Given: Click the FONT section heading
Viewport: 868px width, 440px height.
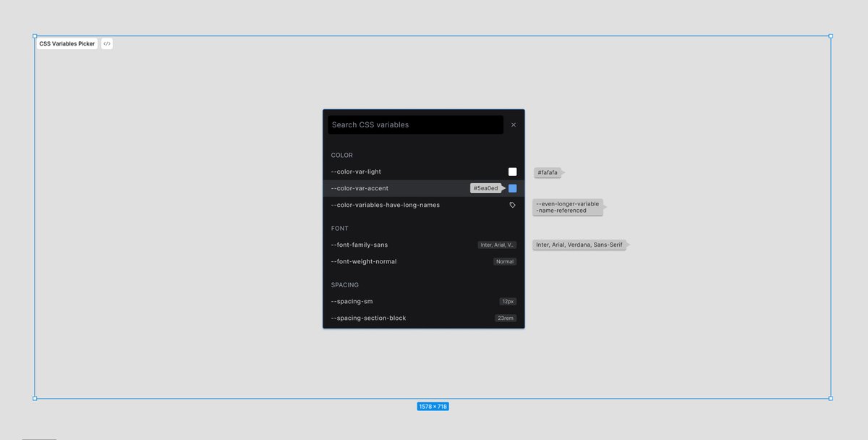Looking at the screenshot, I should coord(340,228).
